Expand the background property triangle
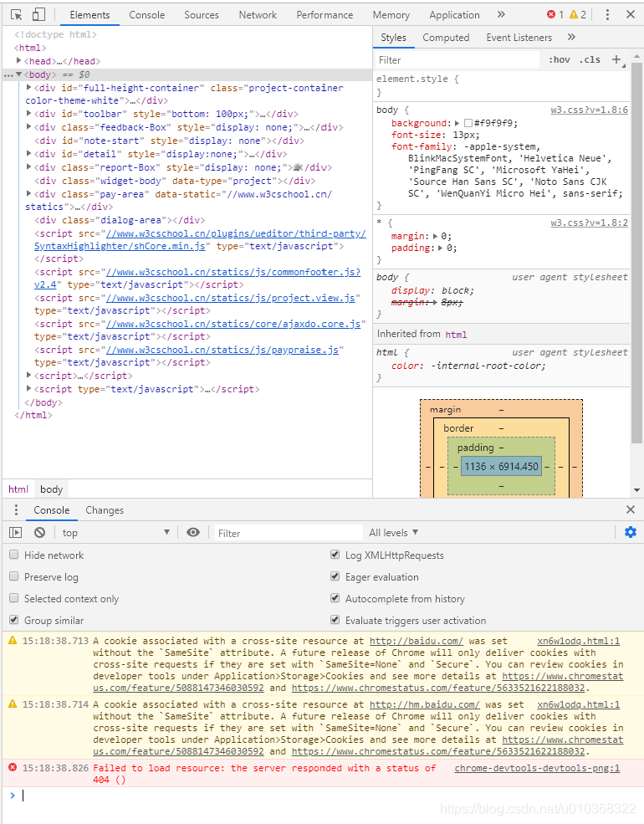This screenshot has height=824, width=644. (457, 123)
